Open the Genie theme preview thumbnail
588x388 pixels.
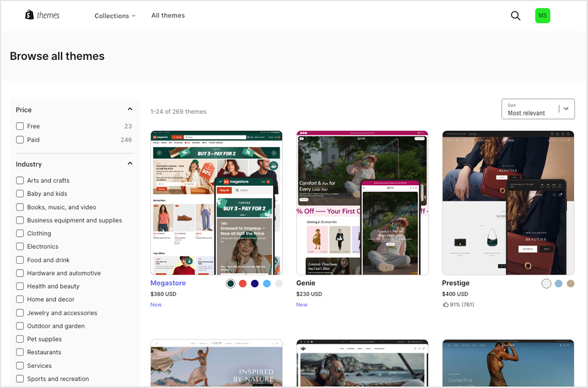[362, 203]
